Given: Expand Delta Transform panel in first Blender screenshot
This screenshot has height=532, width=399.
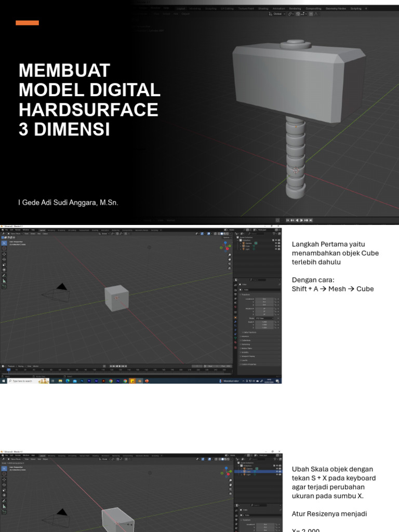Looking at the screenshot, I should [261, 332].
